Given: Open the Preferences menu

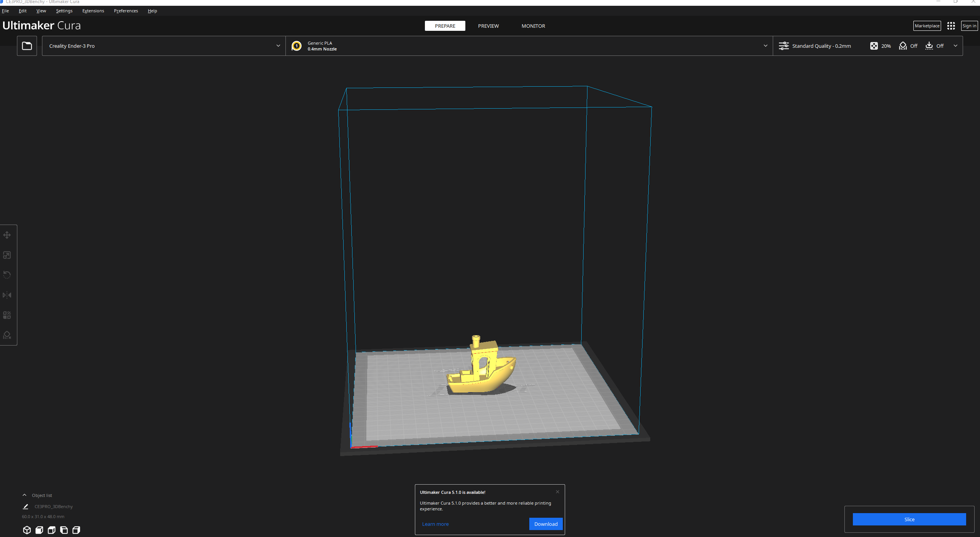Looking at the screenshot, I should (x=126, y=11).
